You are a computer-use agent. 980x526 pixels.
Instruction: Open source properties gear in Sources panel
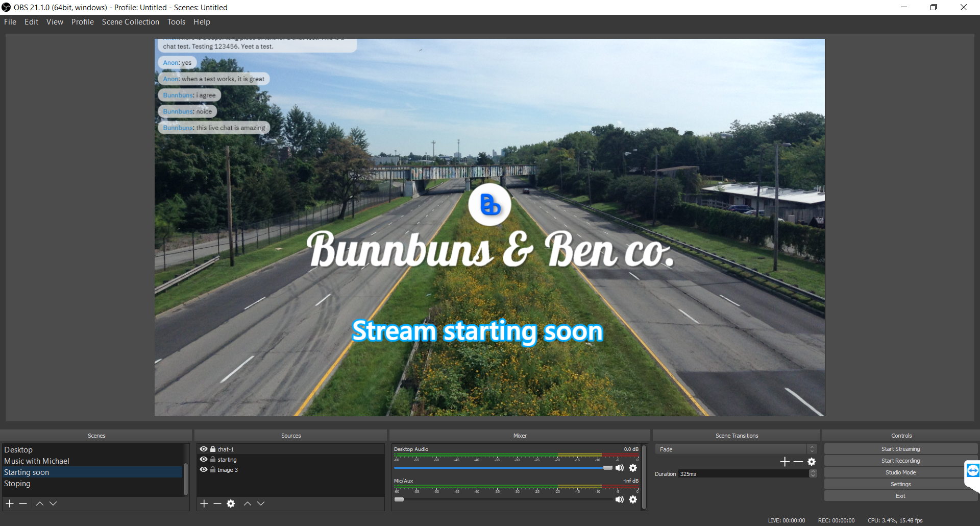click(x=231, y=504)
